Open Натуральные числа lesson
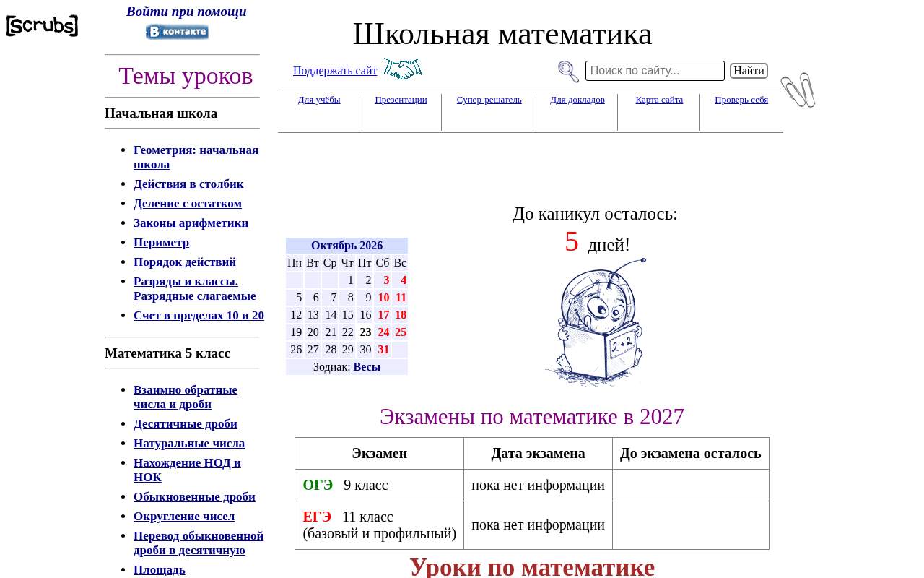The image size is (924, 578). pyautogui.click(x=189, y=444)
